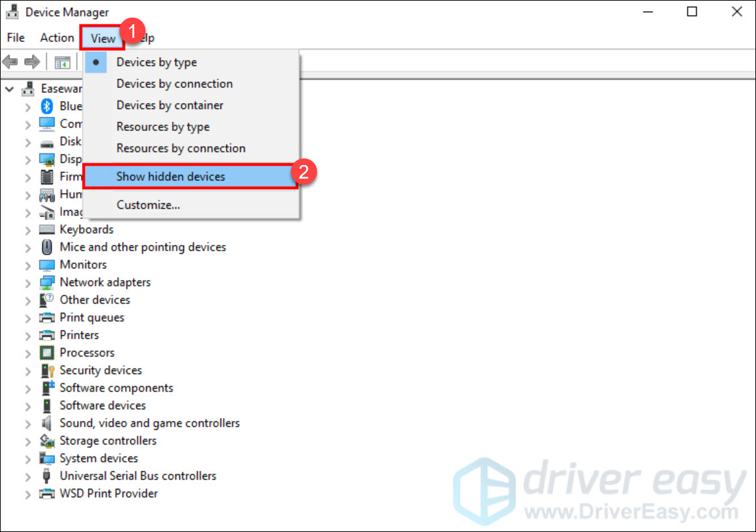
Task: Select the Devices by type radio option
Action: 157,62
